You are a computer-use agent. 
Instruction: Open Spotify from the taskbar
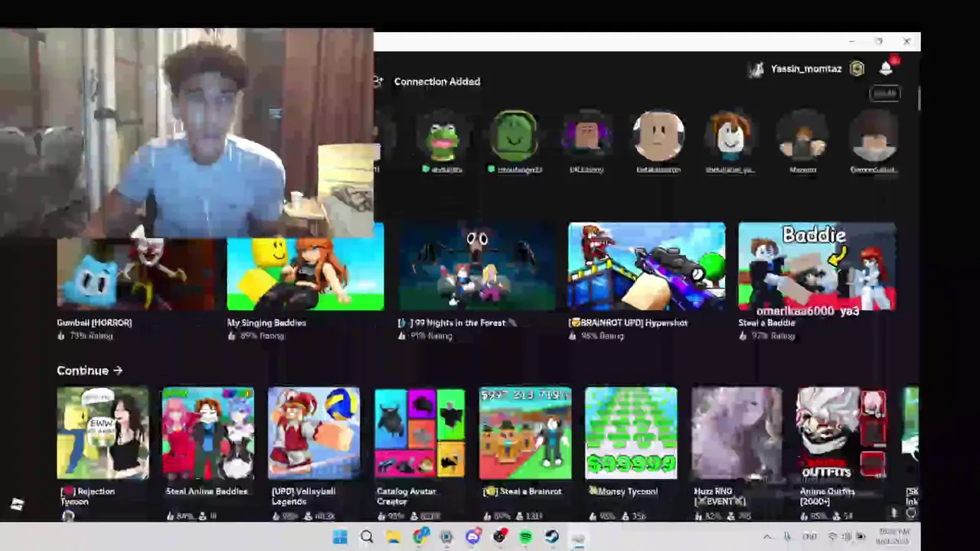pyautogui.click(x=525, y=537)
